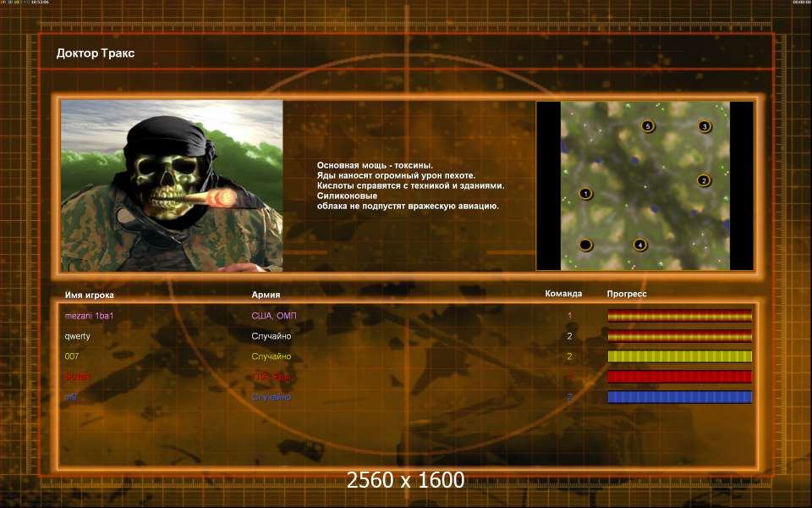The width and height of the screenshot is (812, 508).
Task: Click the "Доктор Тракс" title
Action: (96, 53)
